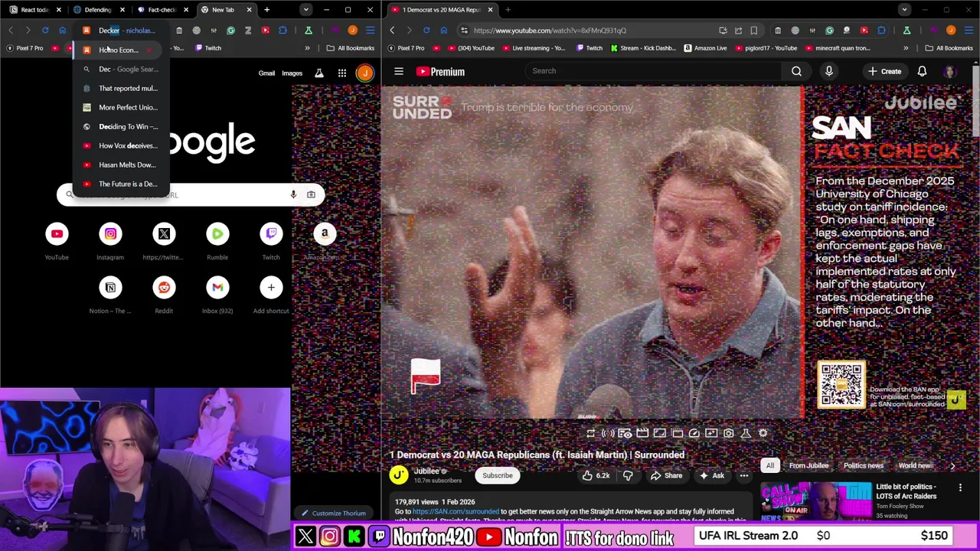Open a new tab in the left browser window

(x=266, y=10)
